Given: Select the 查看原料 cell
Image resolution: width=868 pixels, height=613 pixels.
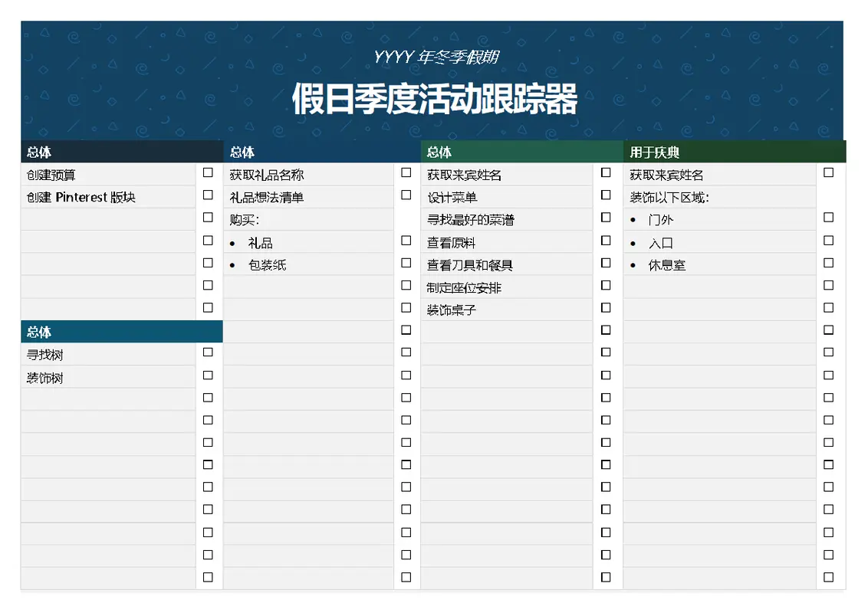Looking at the screenshot, I should coord(507,242).
